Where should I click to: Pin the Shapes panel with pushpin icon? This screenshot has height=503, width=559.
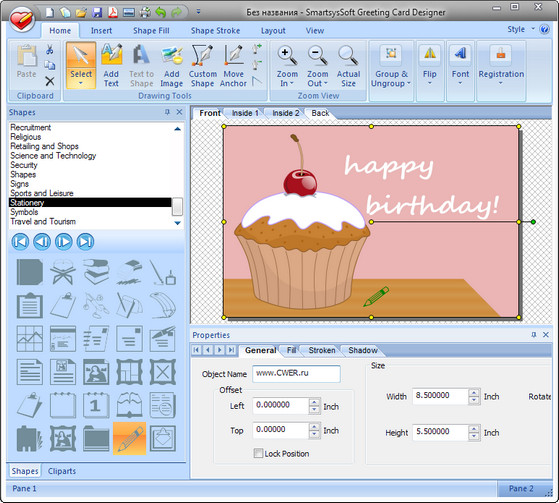pos(167,112)
